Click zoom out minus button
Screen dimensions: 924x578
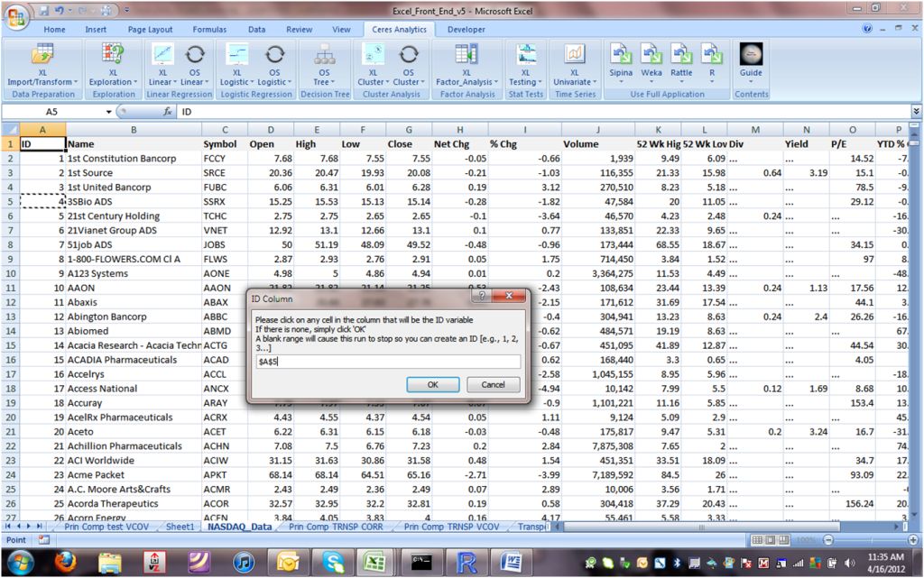(x=828, y=540)
